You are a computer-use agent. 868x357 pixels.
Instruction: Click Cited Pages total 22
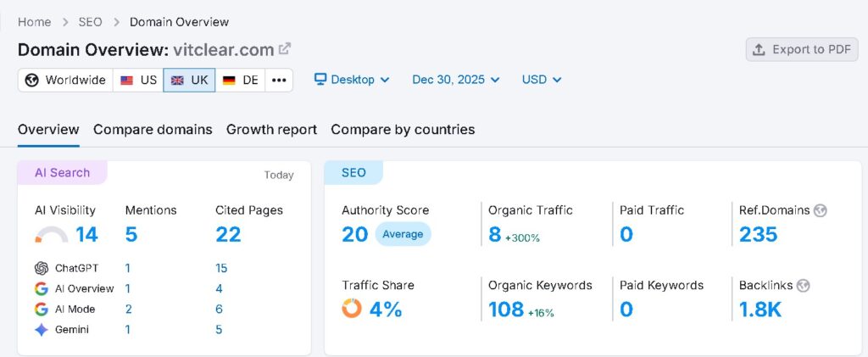(229, 235)
